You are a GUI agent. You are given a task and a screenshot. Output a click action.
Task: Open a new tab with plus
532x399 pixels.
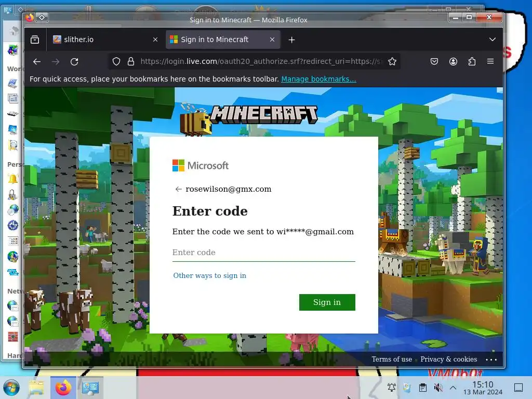291,39
